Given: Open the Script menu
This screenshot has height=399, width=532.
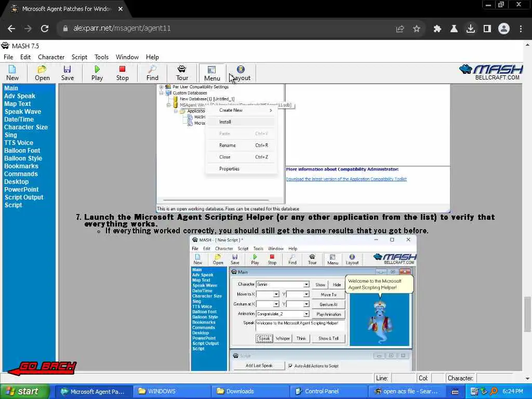Looking at the screenshot, I should pyautogui.click(x=79, y=57).
